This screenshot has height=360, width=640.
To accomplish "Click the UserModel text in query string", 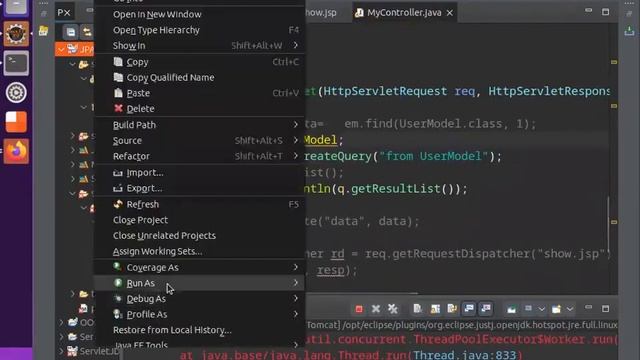I will click(451, 156).
